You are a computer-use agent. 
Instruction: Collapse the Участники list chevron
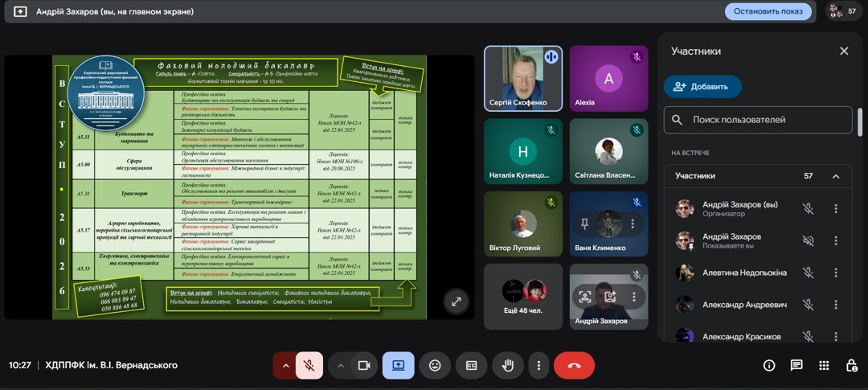coord(836,176)
